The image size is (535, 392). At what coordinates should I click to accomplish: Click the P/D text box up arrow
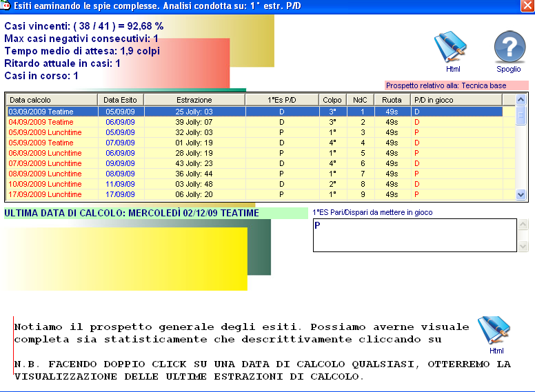pos(523,225)
